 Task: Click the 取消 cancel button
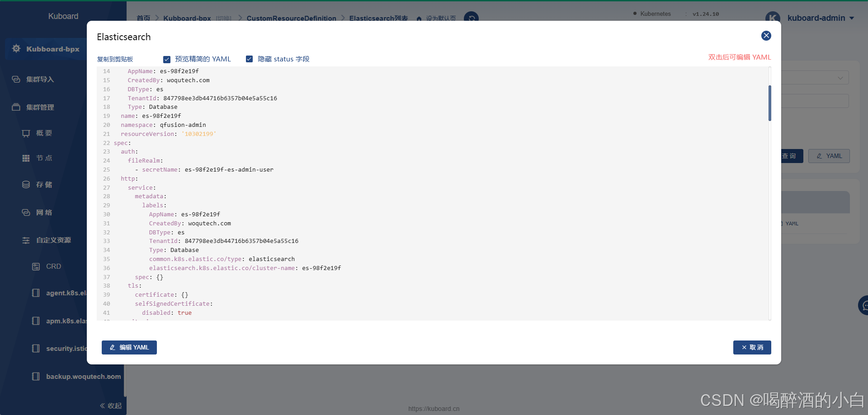[752, 347]
